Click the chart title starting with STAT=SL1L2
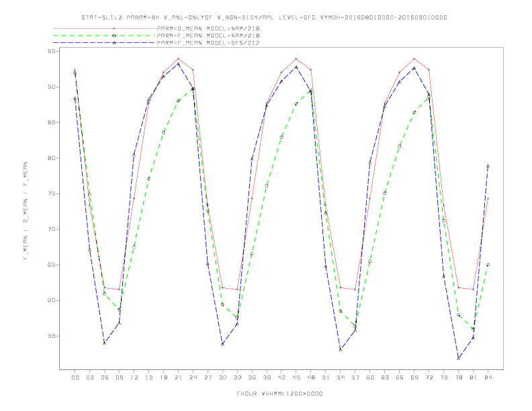Viewport: 532px width, 411px height. (x=264, y=17)
